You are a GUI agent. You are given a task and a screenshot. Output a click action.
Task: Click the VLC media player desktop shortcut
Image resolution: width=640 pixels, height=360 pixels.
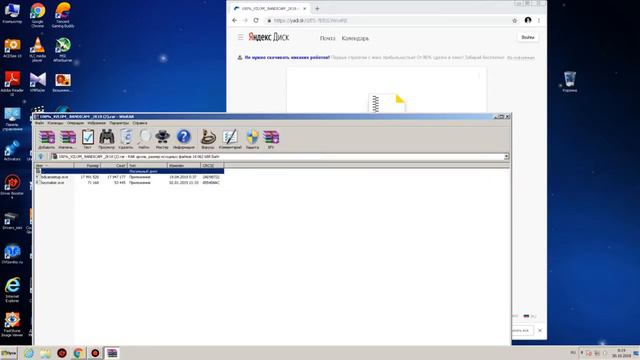point(38,49)
